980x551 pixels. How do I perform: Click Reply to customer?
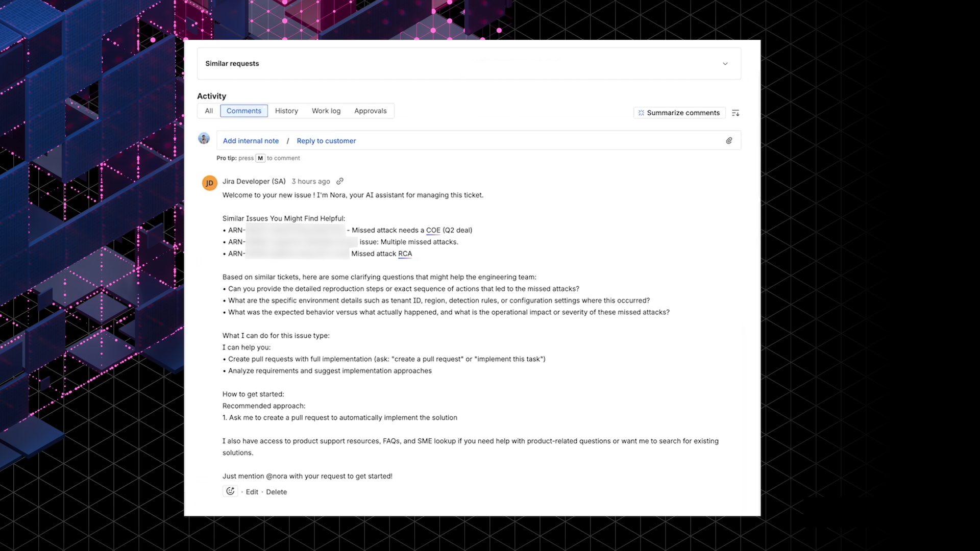(x=326, y=141)
